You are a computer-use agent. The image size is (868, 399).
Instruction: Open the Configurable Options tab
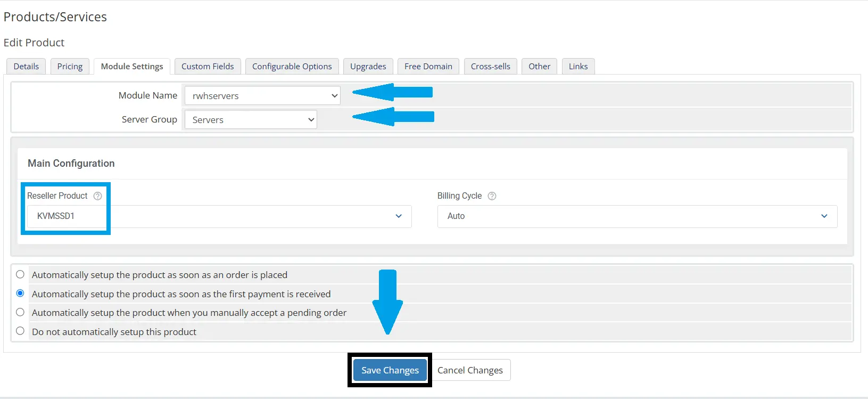coord(292,67)
